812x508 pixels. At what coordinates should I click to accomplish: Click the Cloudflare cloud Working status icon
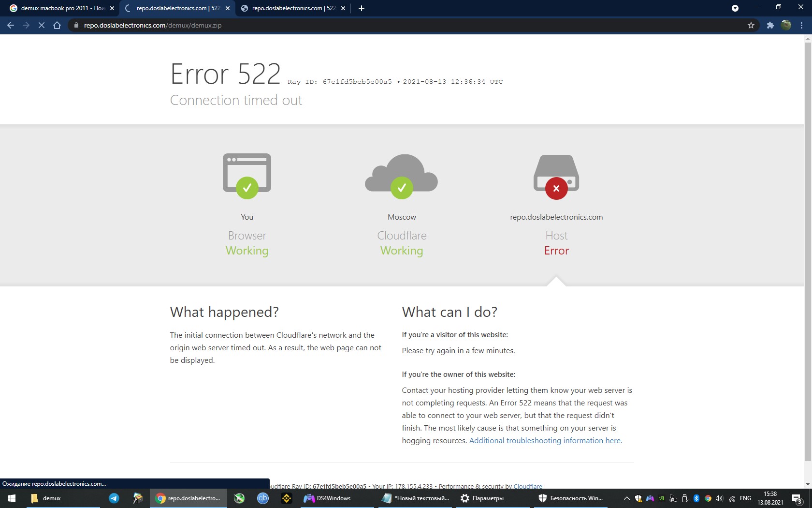tap(402, 176)
